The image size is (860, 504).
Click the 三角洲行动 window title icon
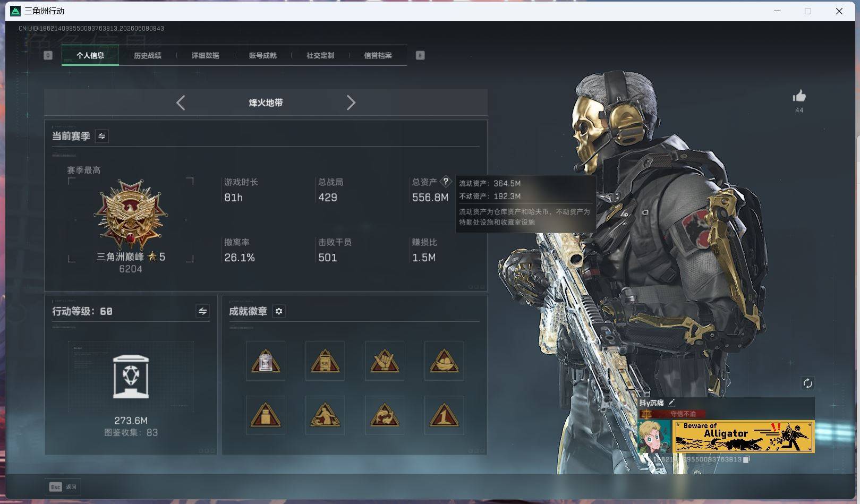point(15,11)
